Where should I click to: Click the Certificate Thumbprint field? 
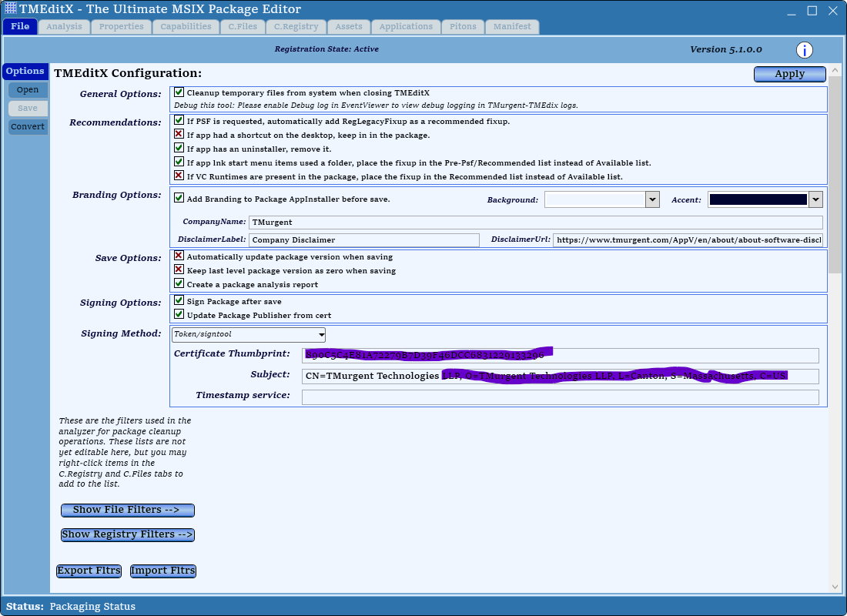click(561, 355)
